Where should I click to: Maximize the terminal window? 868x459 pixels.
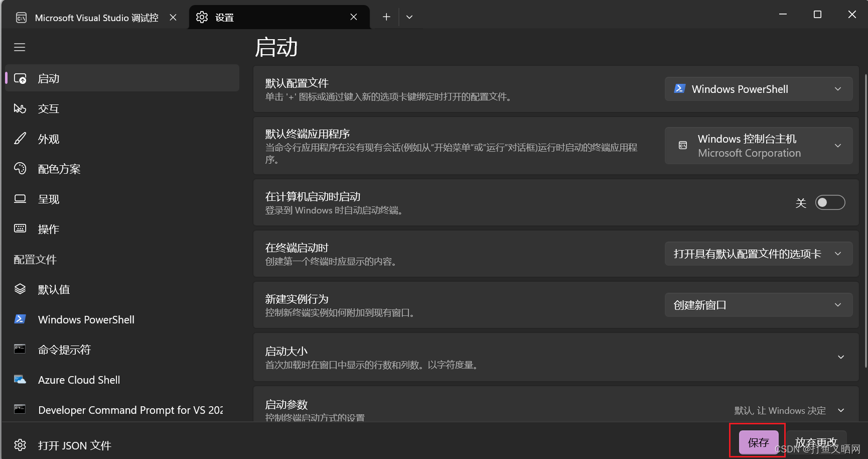(817, 15)
